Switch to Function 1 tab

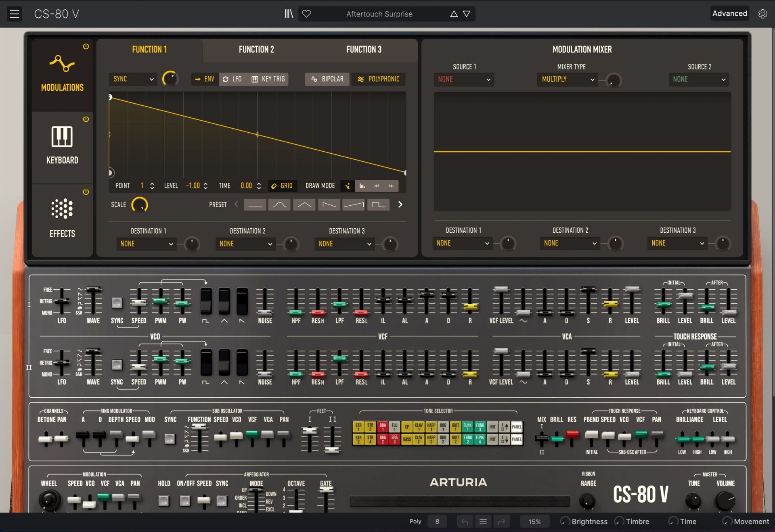pyautogui.click(x=149, y=50)
